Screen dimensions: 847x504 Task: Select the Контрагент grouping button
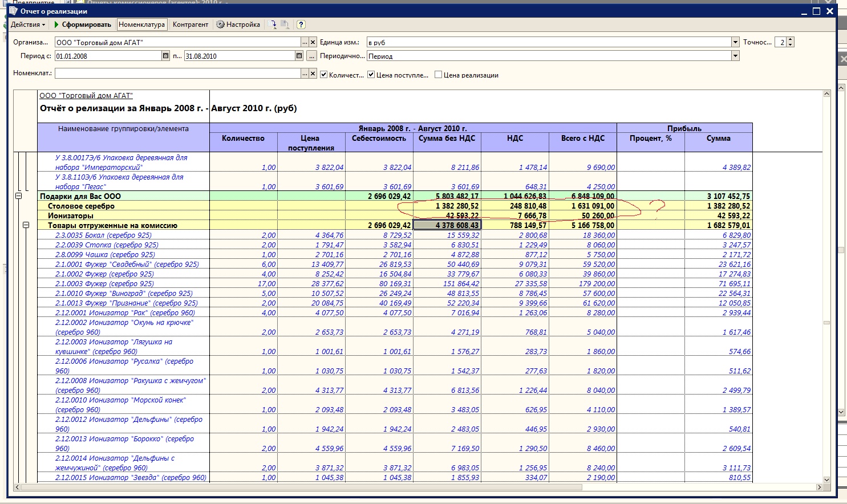(x=191, y=25)
